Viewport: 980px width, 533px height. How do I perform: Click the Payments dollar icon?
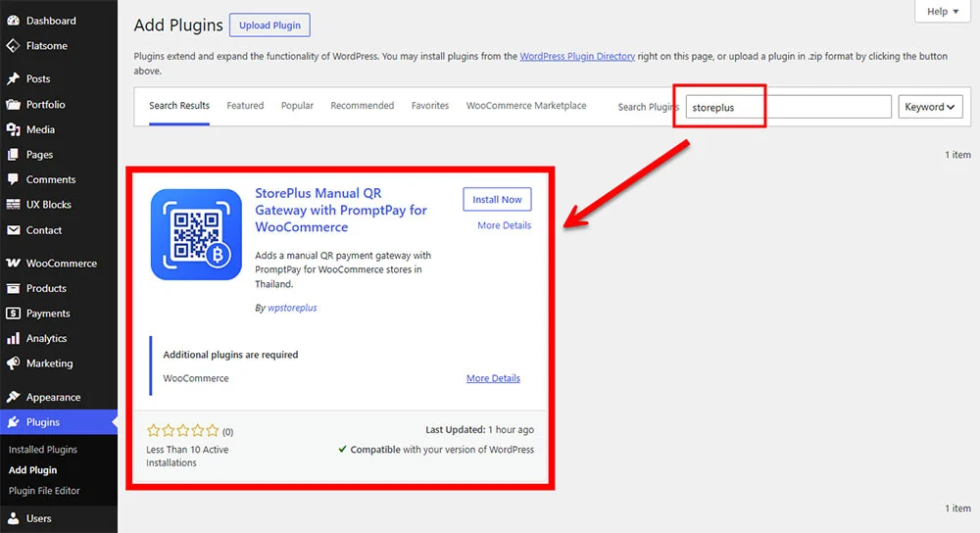[13, 314]
